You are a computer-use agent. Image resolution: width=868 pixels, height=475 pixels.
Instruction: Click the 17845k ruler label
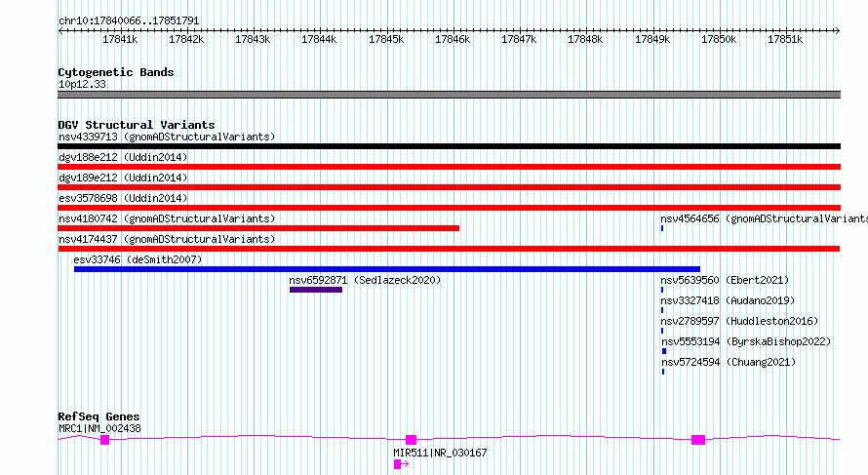(x=386, y=39)
